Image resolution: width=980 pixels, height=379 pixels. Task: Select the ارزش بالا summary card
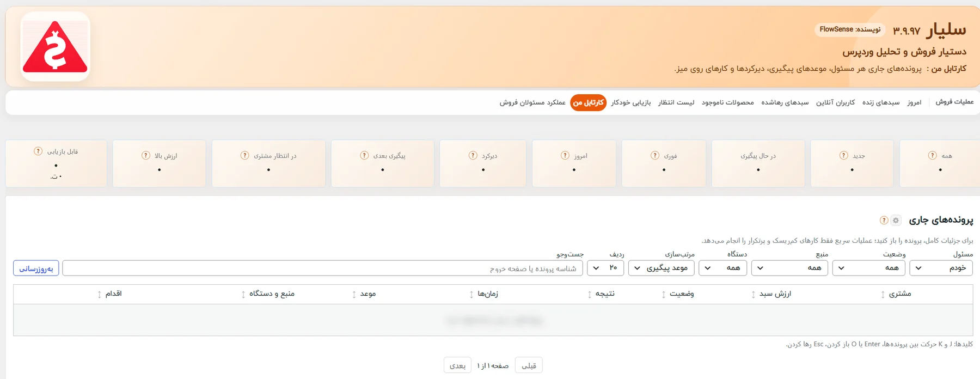pyautogui.click(x=159, y=163)
